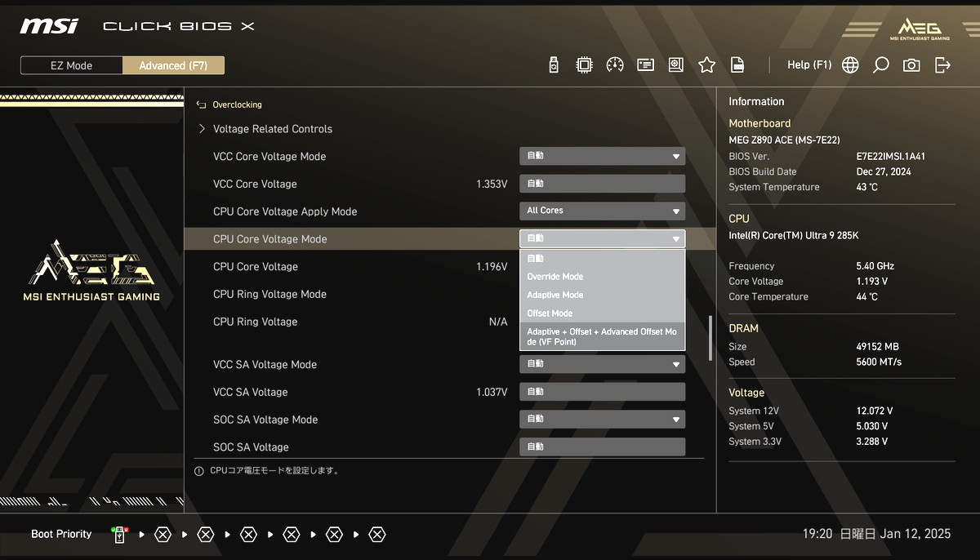Image resolution: width=980 pixels, height=560 pixels.
Task: Click the 19:20 clock and date display
Action: [876, 534]
